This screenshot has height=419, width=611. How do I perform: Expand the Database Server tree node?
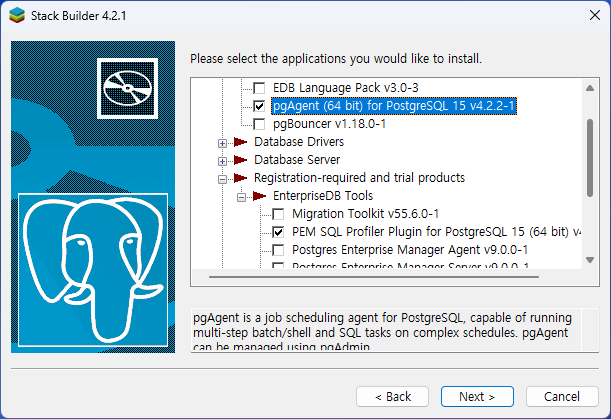222,161
